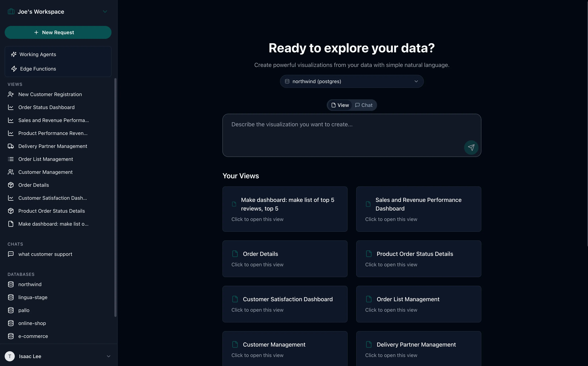Open the Order Details cube icon

click(x=11, y=185)
